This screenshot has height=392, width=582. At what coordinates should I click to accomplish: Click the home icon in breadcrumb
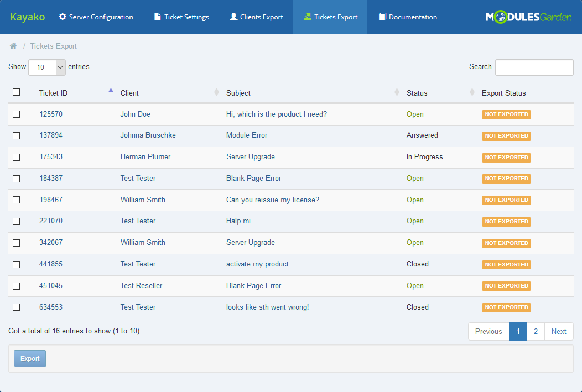13,46
